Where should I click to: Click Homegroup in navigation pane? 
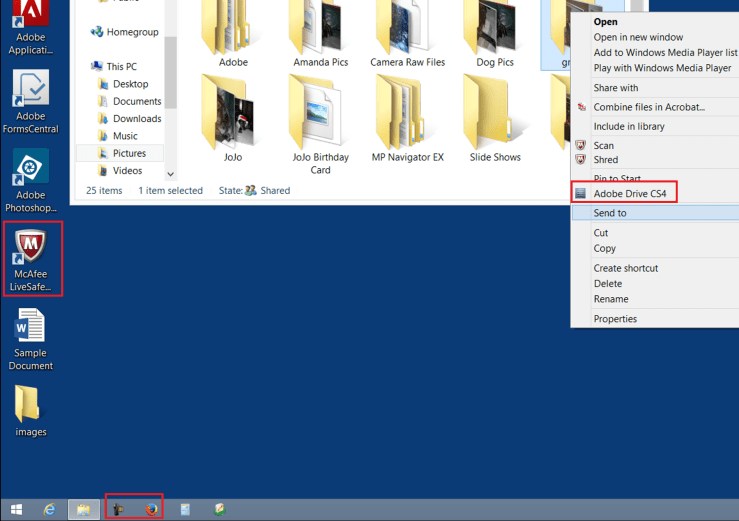pos(125,32)
